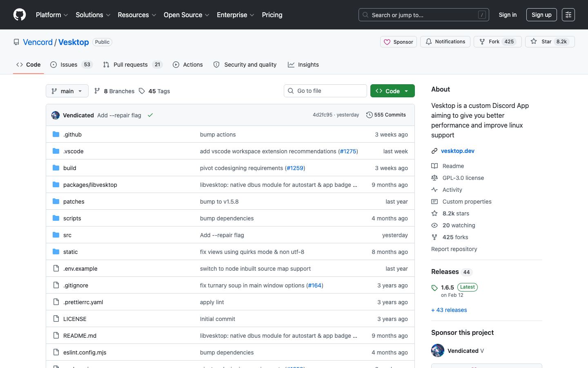Open the Enterprise dropdown menu
588x368 pixels.
pos(236,15)
